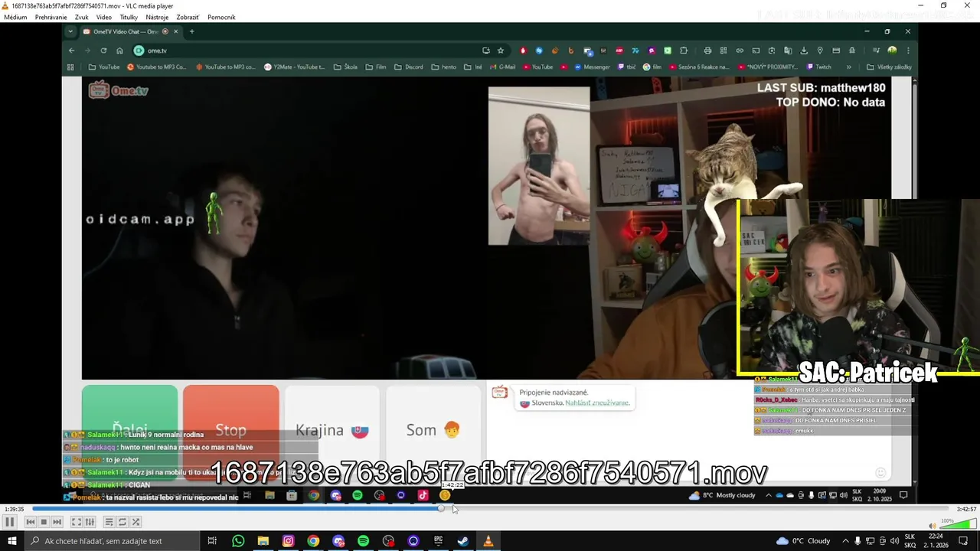980x551 pixels.
Task: Open the Windows notification center icon
Action: [963, 541]
